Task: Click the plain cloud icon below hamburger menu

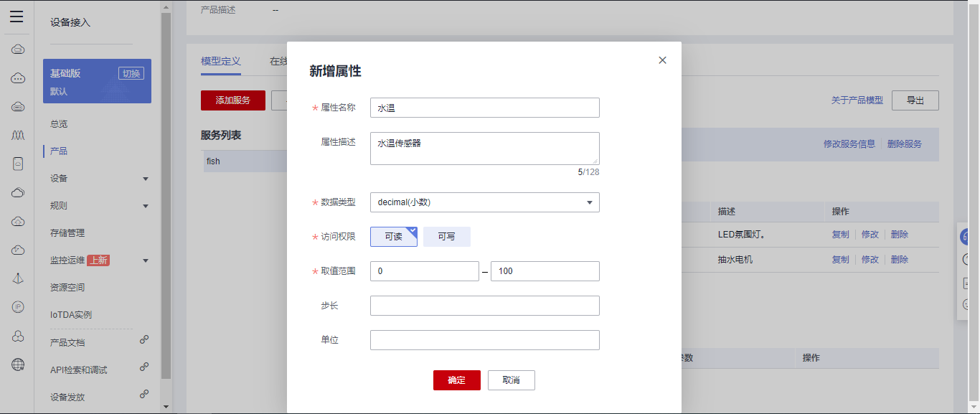Action: tap(18, 50)
